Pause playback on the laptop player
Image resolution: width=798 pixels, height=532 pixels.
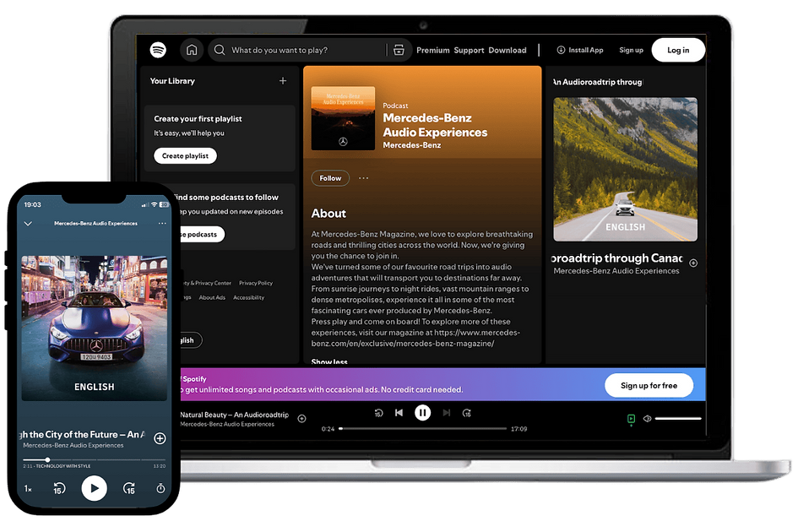(x=422, y=413)
